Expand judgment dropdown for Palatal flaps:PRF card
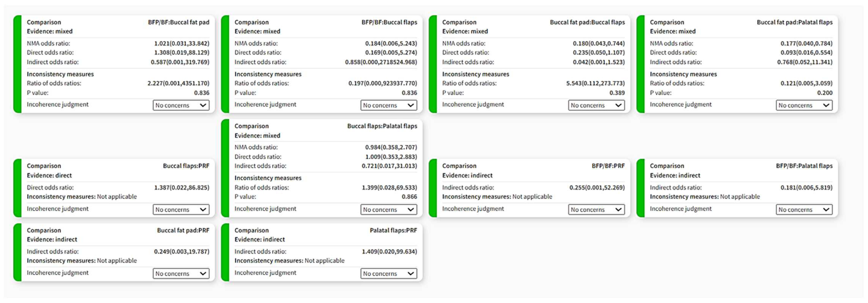This screenshot has height=303, width=868. (x=389, y=273)
